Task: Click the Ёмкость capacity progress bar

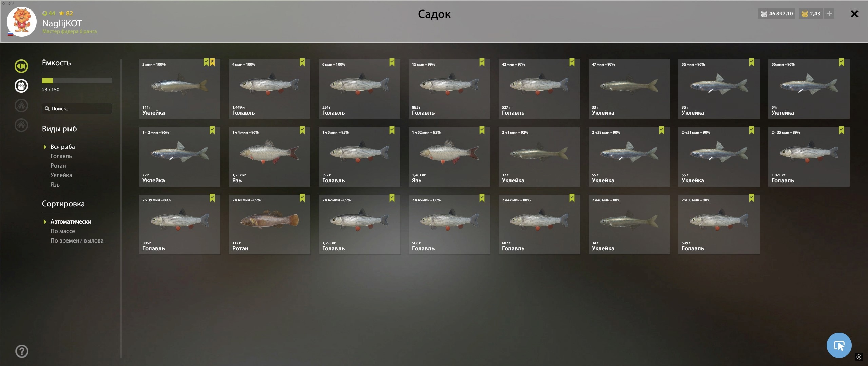Action: click(77, 81)
